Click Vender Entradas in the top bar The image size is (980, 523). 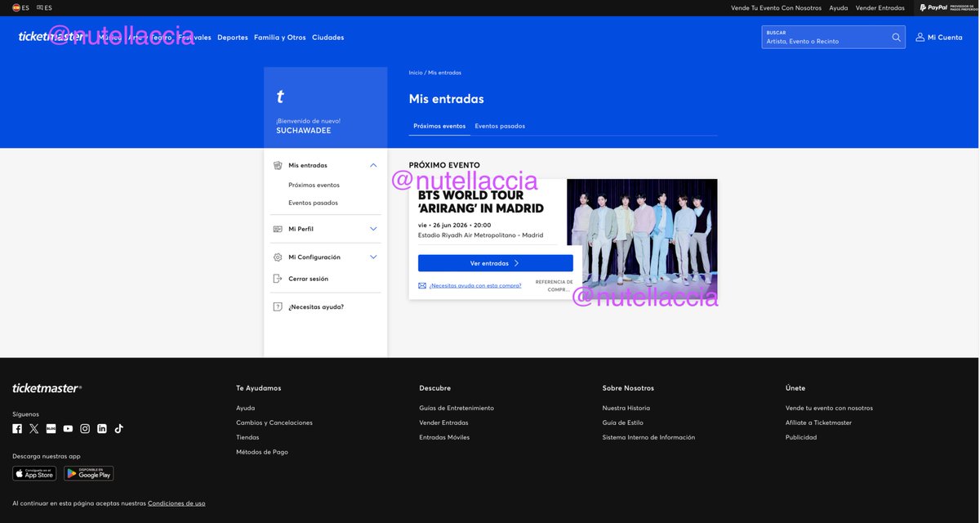(880, 7)
